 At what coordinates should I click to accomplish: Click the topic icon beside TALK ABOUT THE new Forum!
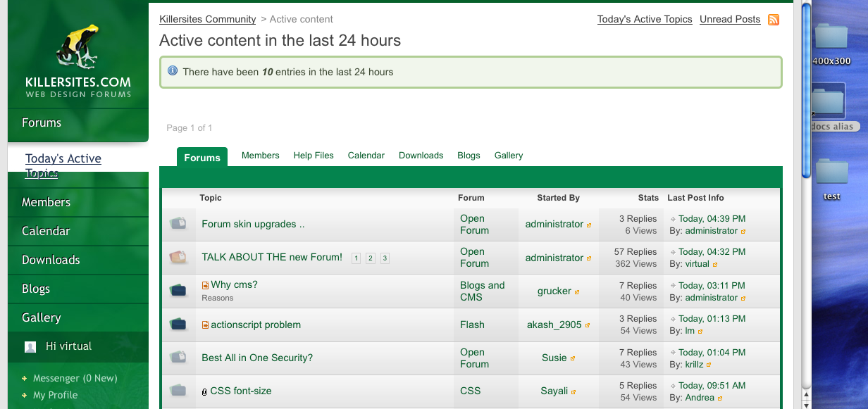point(178,258)
